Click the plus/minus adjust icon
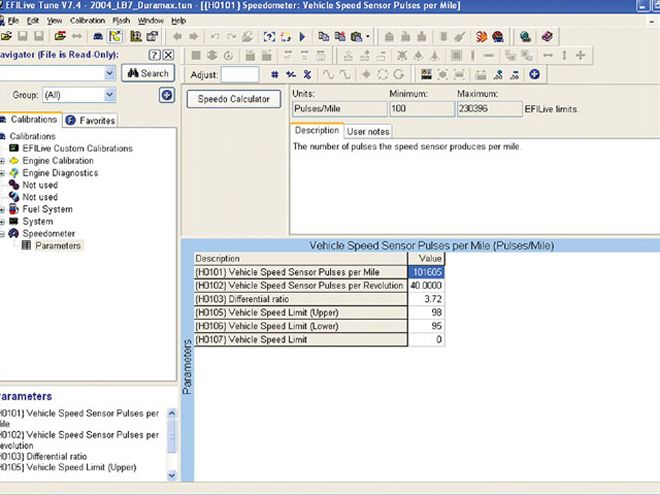Viewport: 660px width, 495px height. pyautogui.click(x=291, y=75)
